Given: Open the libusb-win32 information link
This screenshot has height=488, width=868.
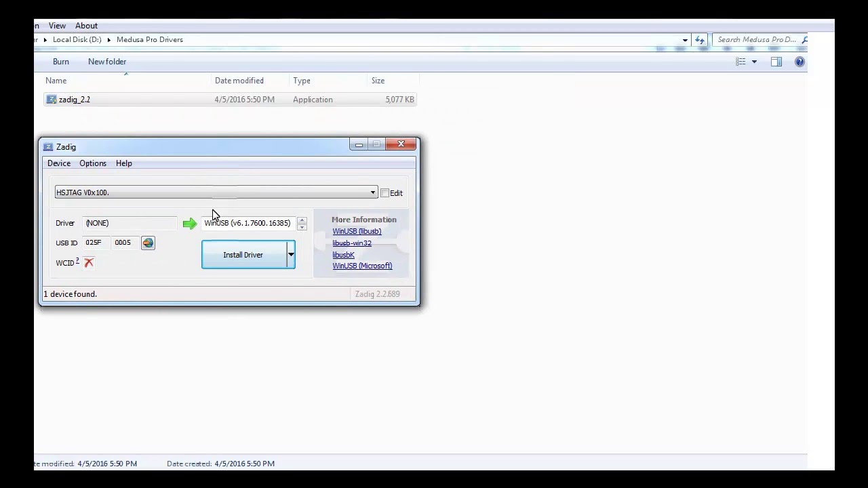Looking at the screenshot, I should click(352, 243).
